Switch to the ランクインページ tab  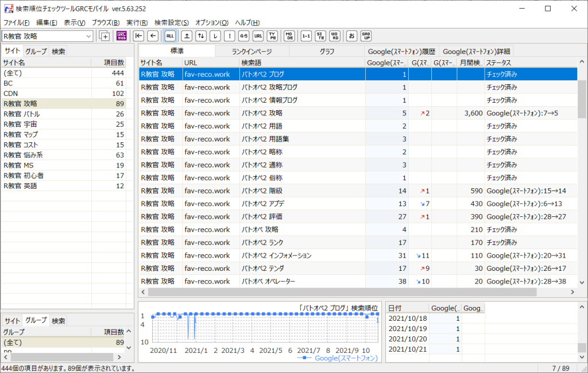click(252, 51)
